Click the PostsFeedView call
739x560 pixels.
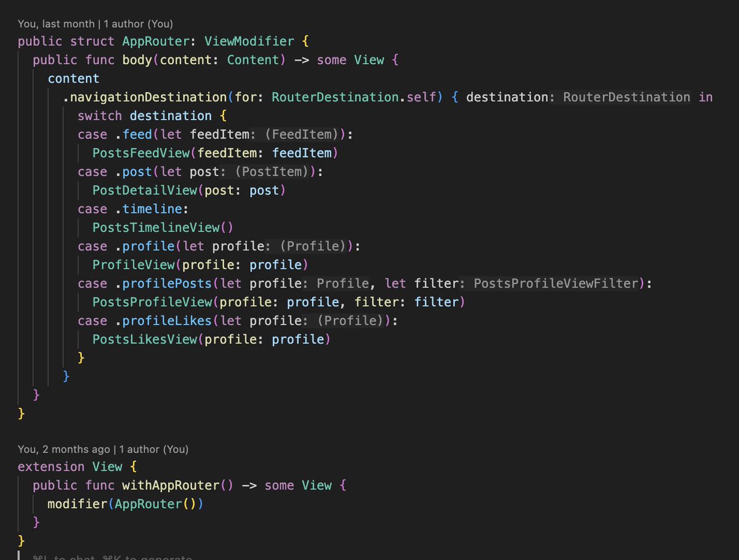(x=141, y=153)
